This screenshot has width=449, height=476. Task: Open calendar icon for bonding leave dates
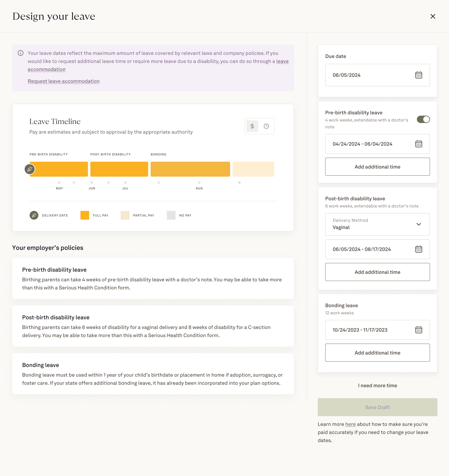[x=418, y=330]
